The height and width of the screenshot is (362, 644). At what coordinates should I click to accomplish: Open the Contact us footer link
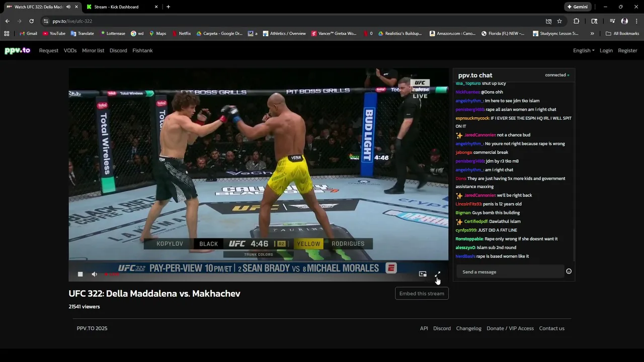click(x=552, y=328)
